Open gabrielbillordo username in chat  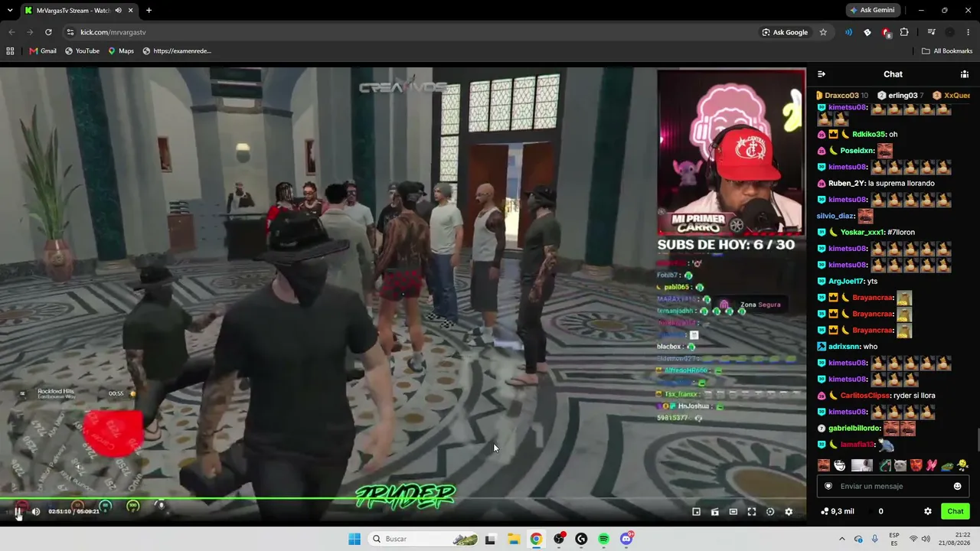coord(854,429)
